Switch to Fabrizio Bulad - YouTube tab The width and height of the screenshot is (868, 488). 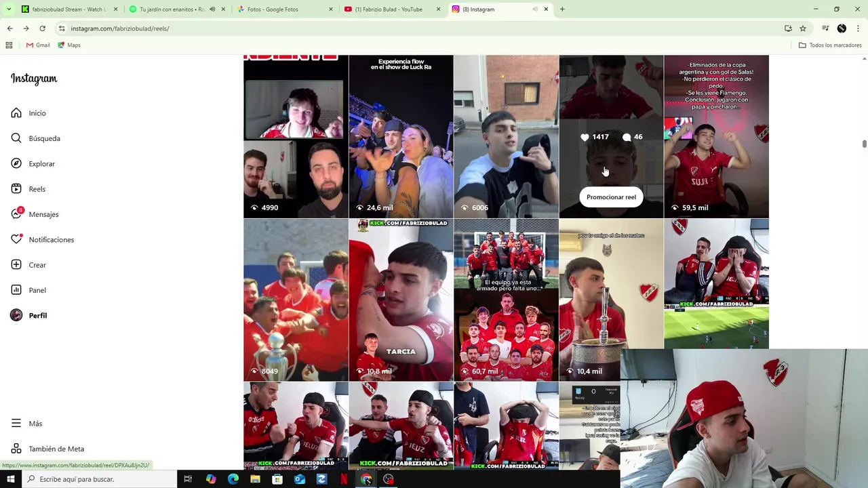click(389, 9)
